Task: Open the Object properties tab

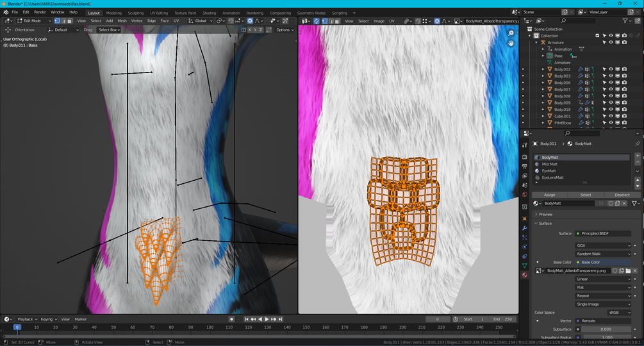Action: coord(524,218)
